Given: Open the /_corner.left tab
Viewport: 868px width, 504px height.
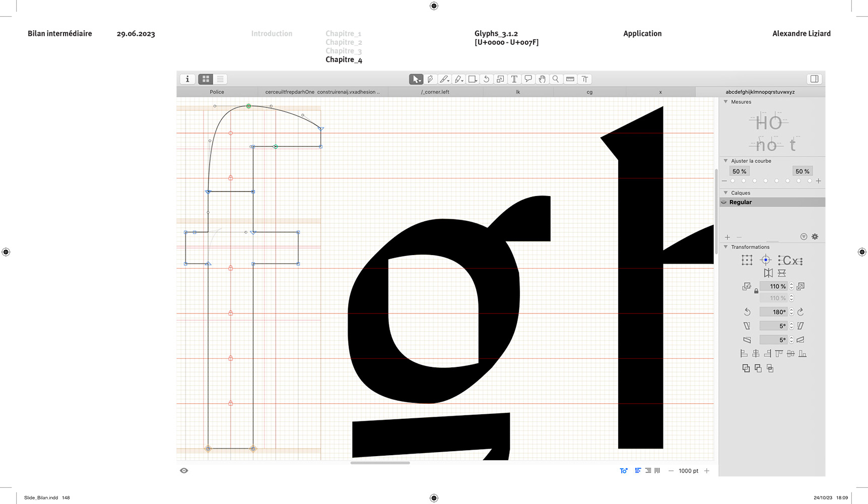Looking at the screenshot, I should tap(435, 92).
